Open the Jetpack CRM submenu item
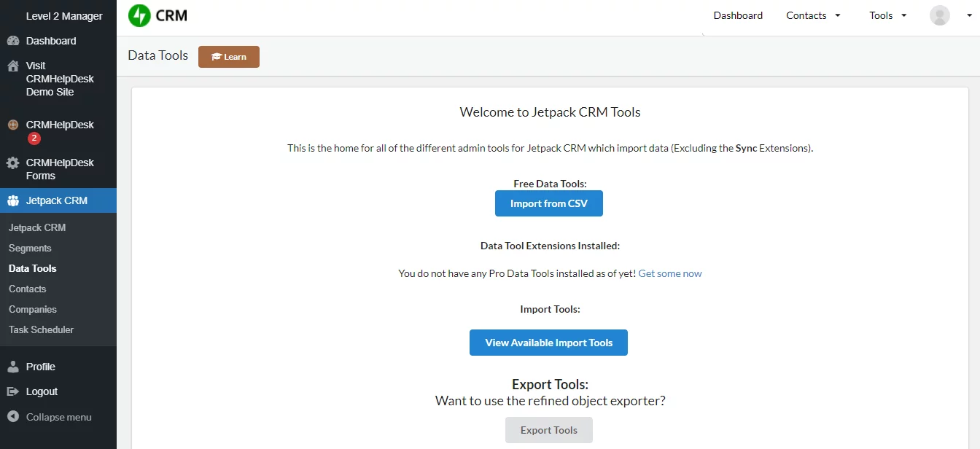Image resolution: width=980 pixels, height=449 pixels. (37, 227)
